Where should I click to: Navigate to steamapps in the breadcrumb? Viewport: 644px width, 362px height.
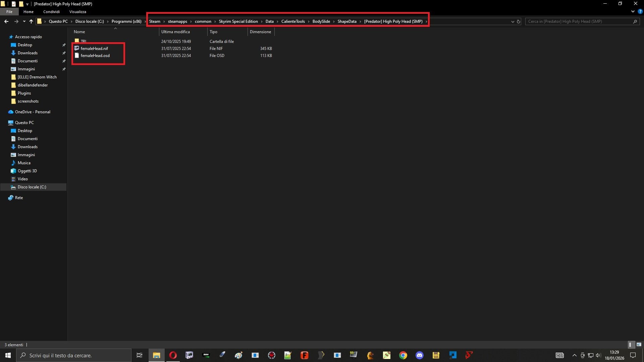[x=177, y=21]
